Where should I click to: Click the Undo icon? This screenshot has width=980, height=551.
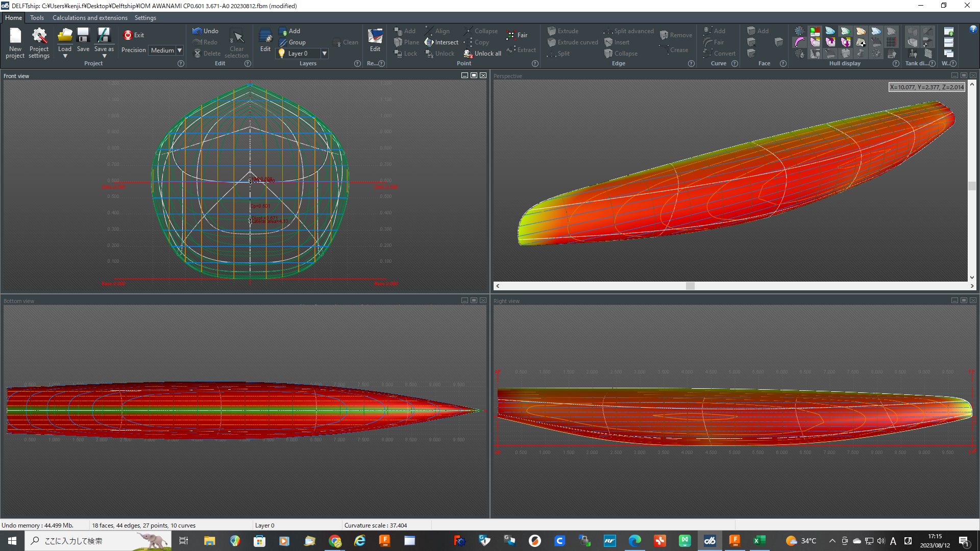198,31
